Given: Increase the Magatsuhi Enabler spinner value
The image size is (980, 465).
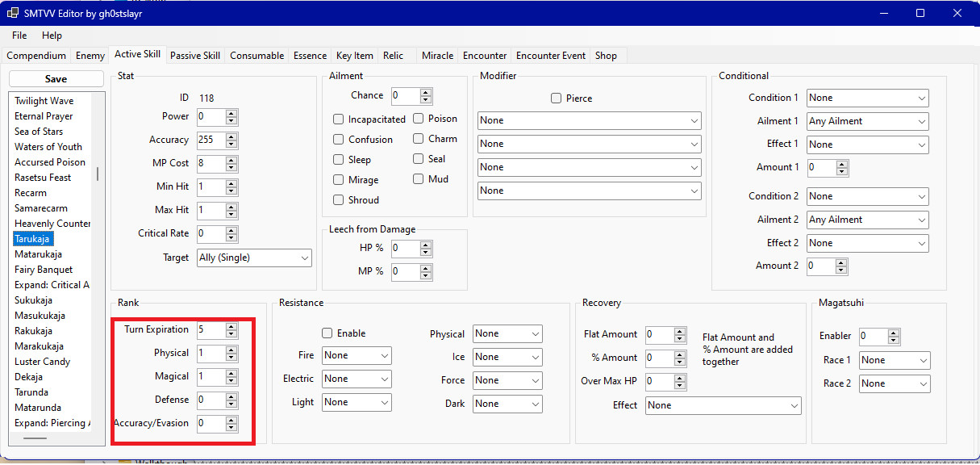Looking at the screenshot, I should coord(892,333).
